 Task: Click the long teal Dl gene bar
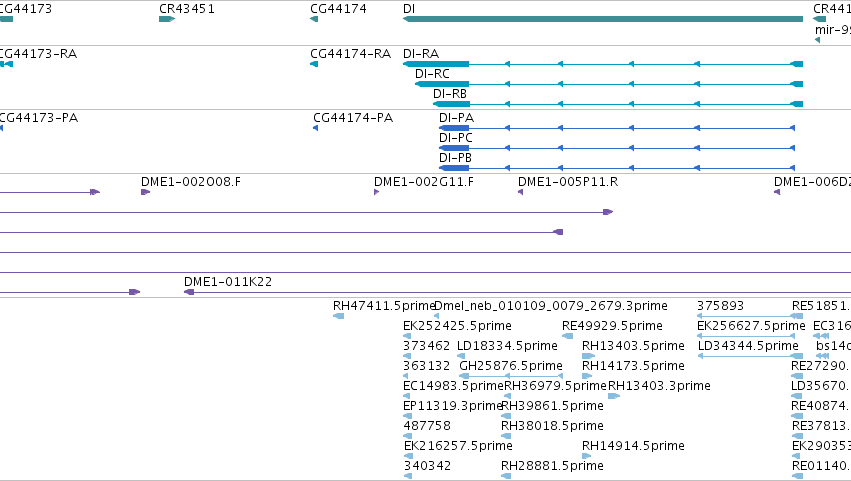pyautogui.click(x=603, y=19)
